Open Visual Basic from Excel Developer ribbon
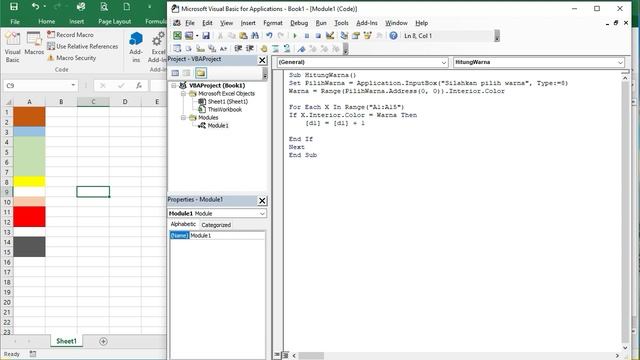640x360 pixels. [13, 47]
